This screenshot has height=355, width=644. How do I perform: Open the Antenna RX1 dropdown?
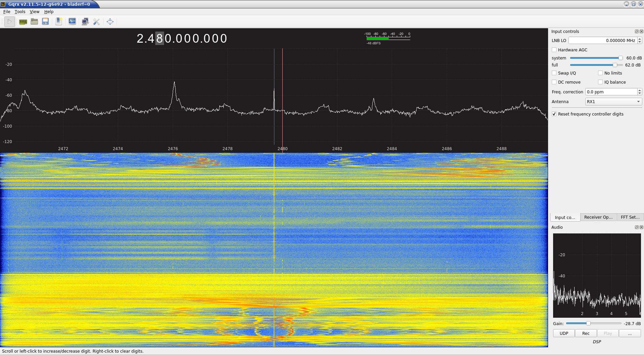(613, 101)
